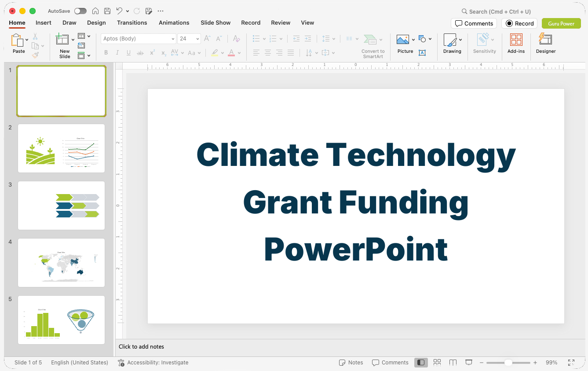588x371 pixels.
Task: Open the Design tab
Action: [96, 23]
